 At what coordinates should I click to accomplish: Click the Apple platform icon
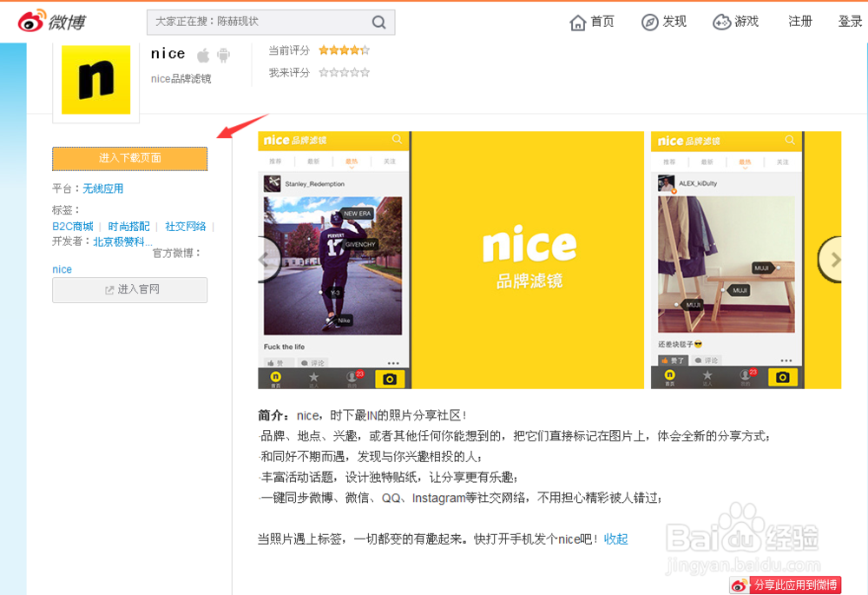[x=204, y=55]
